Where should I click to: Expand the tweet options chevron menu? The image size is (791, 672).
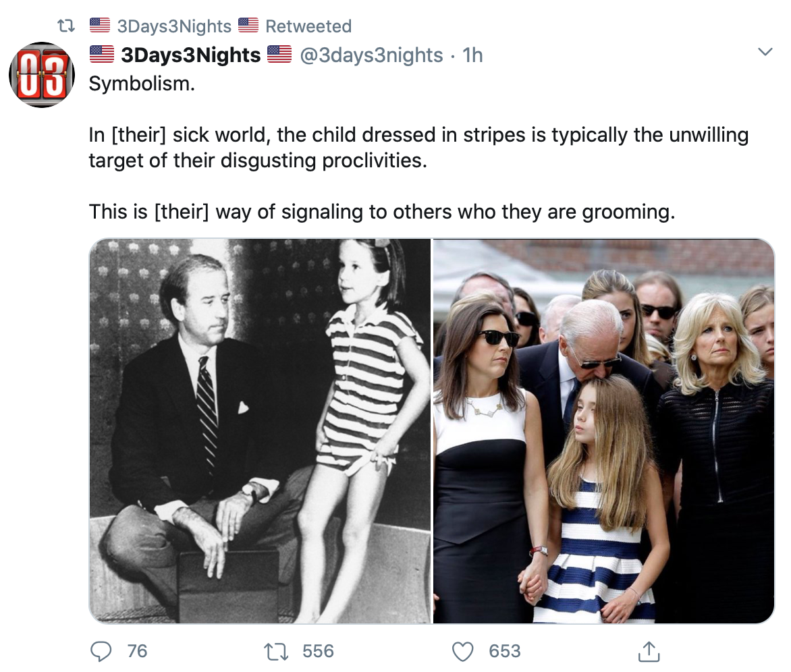click(x=765, y=53)
